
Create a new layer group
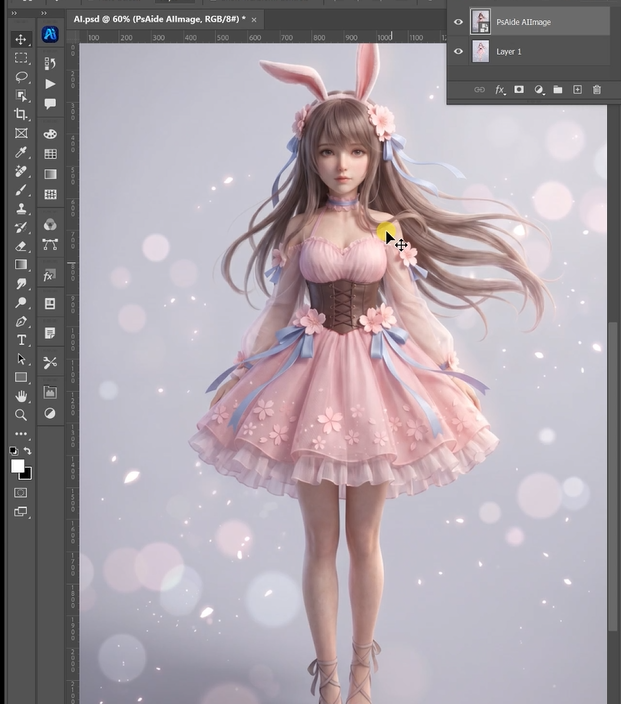point(558,90)
